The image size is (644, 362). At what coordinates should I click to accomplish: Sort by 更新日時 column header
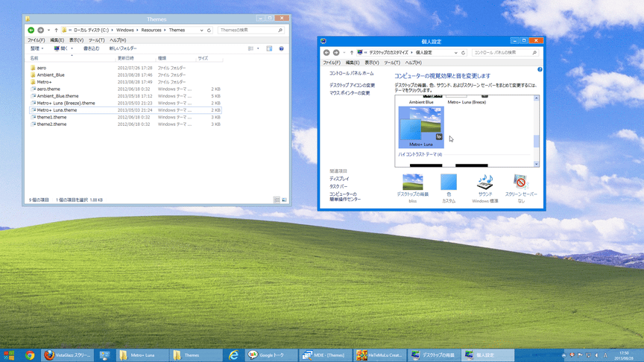coord(136,58)
